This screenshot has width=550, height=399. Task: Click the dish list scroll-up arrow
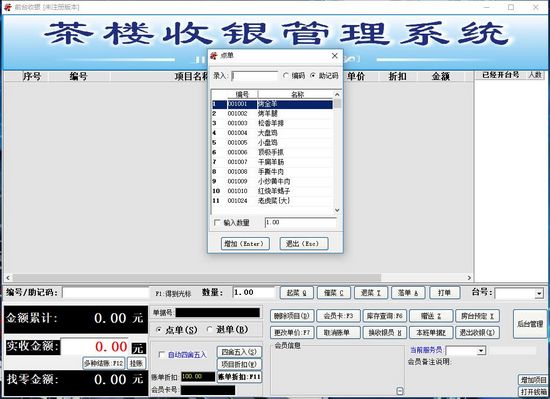coord(337,94)
